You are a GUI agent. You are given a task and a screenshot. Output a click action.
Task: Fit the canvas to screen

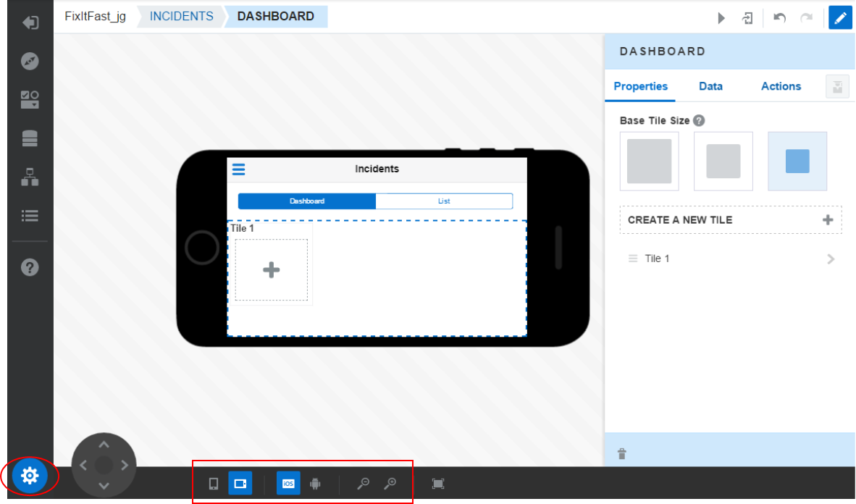[438, 484]
